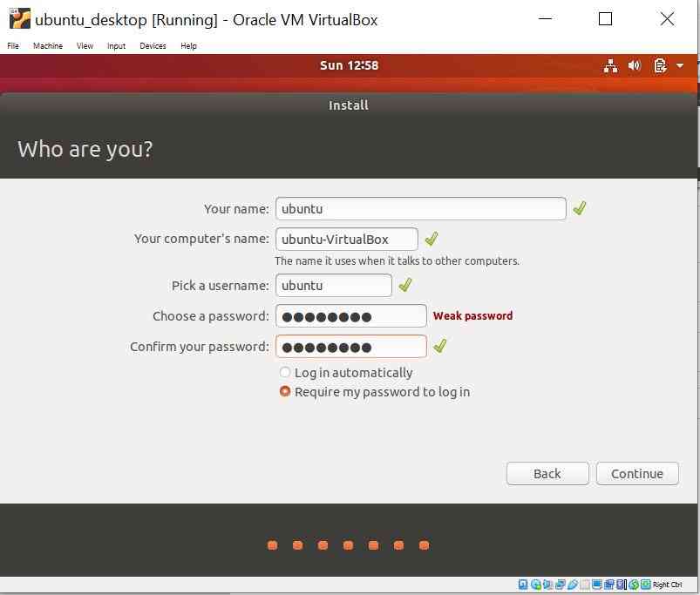The width and height of the screenshot is (700, 595).
Task: Expand the system menu arrow in top bar
Action: [680, 65]
